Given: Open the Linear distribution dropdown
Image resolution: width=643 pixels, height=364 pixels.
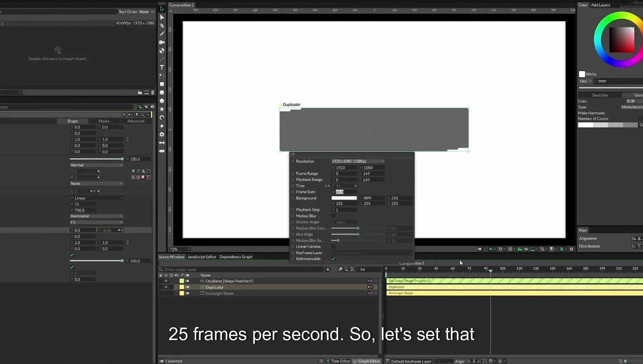Looking at the screenshot, I should coord(96,198).
